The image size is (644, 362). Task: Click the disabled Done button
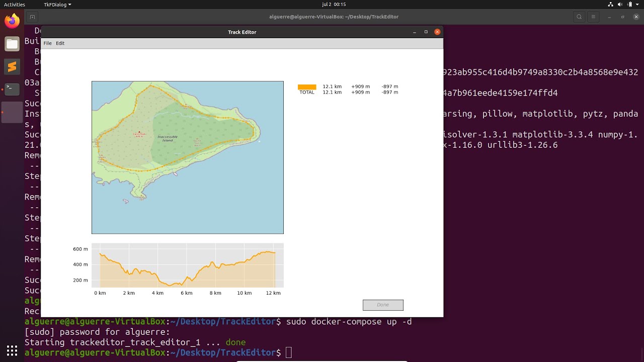pyautogui.click(x=383, y=305)
